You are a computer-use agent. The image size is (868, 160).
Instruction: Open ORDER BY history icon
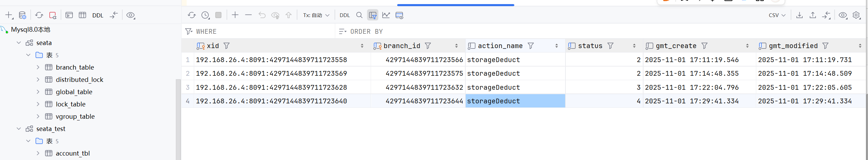click(x=343, y=31)
